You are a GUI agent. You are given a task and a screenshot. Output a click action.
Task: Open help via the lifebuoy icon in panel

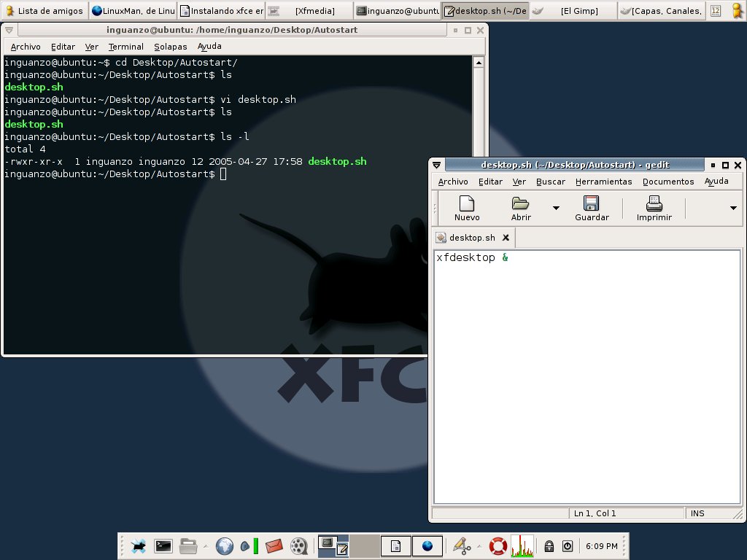tap(498, 545)
